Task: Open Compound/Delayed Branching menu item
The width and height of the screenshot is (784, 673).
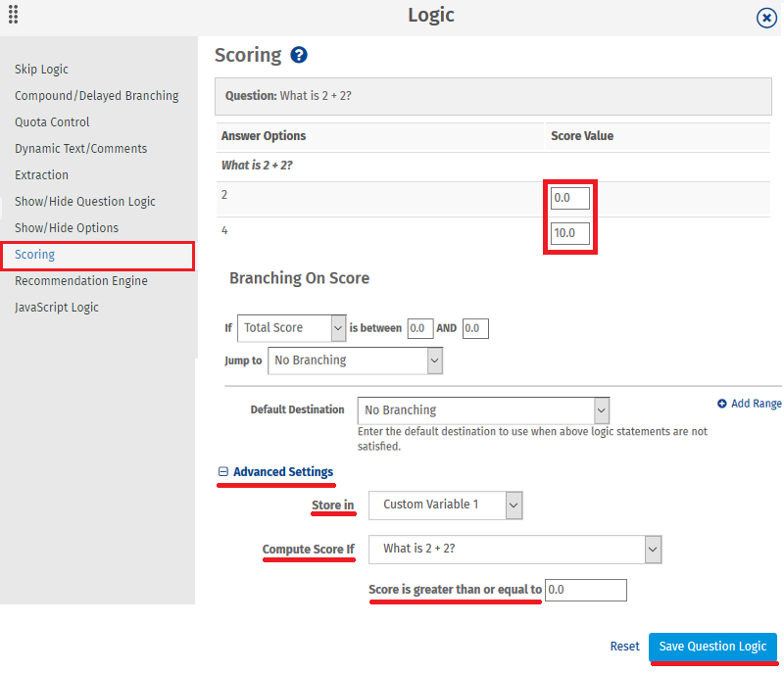Action: [96, 96]
